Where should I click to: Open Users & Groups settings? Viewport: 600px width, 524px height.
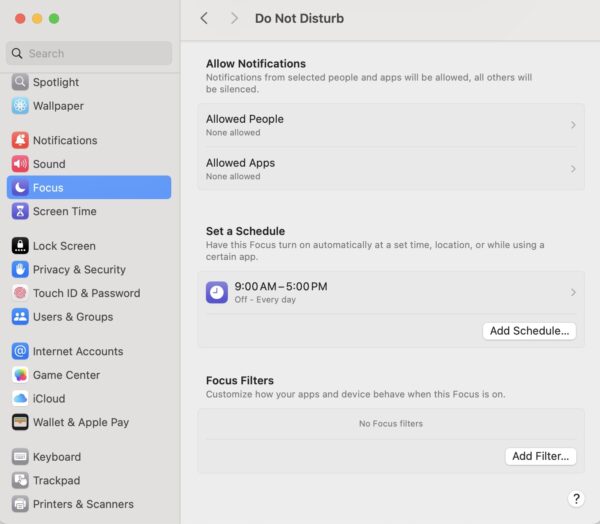point(72,317)
